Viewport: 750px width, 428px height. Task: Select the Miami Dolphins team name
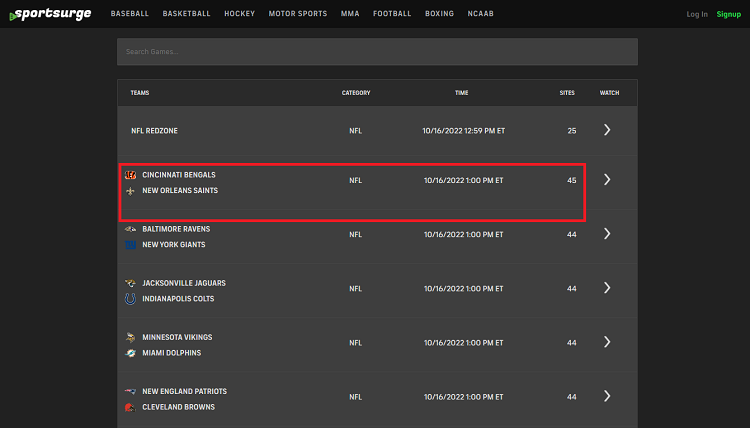172,353
